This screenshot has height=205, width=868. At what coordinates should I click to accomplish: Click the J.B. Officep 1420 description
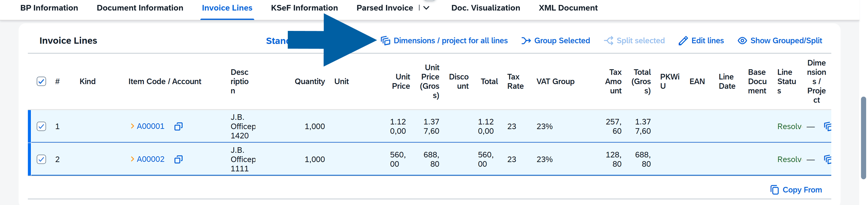[243, 126]
